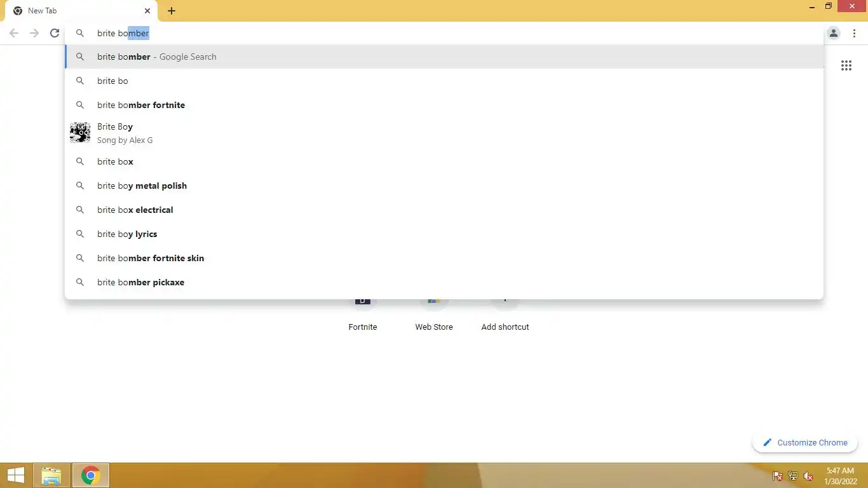Click the address bar text field
Screen dimensions: 868x488
(x=445, y=33)
